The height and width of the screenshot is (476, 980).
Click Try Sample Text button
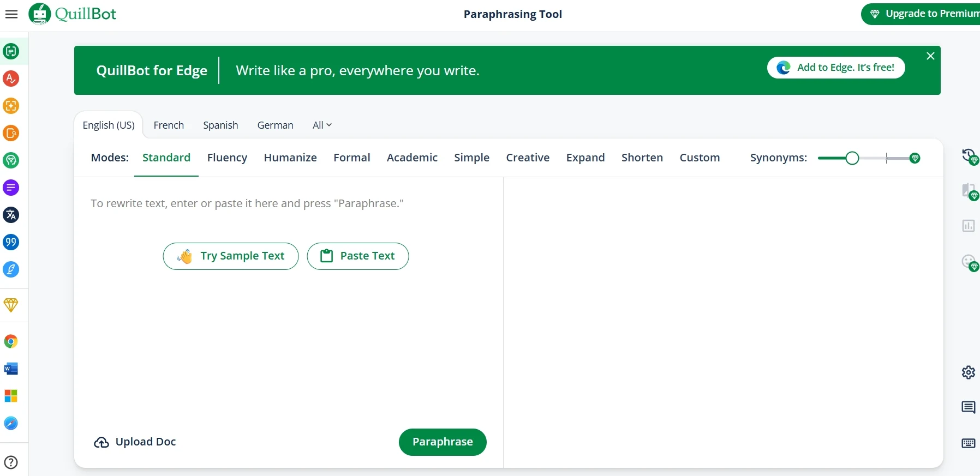[231, 256]
